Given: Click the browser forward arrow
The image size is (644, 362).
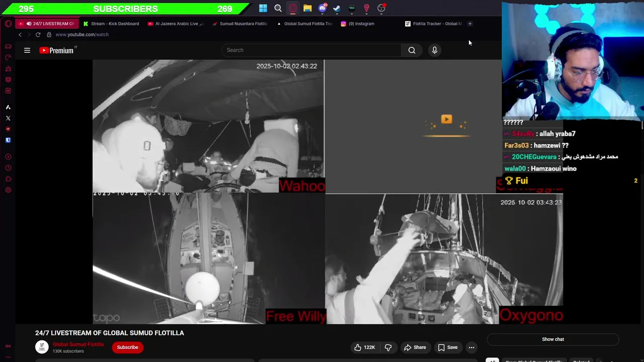Looking at the screenshot, I should click(29, 35).
